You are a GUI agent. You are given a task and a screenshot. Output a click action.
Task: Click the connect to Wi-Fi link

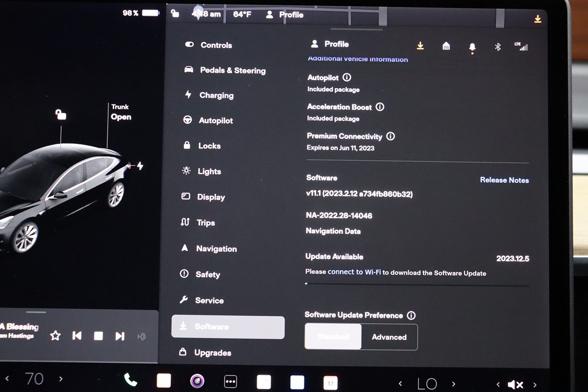tap(354, 272)
